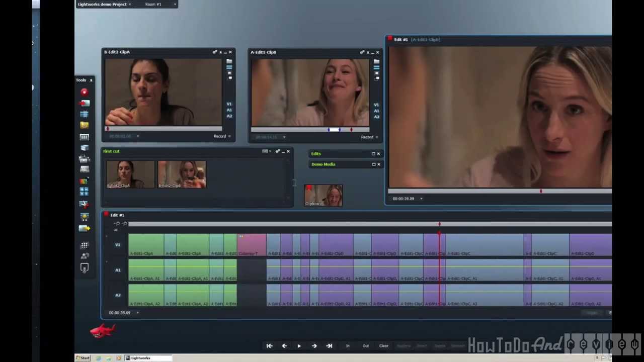Click link icon in B-Edit2-ClipA title bar
Screen dimensions: 644x362
215,52
